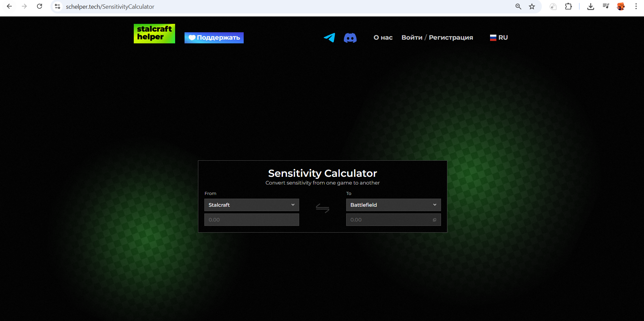The image size is (644, 321).
Task: Expand the To game dropdown (Battlefield)
Action: 393,205
